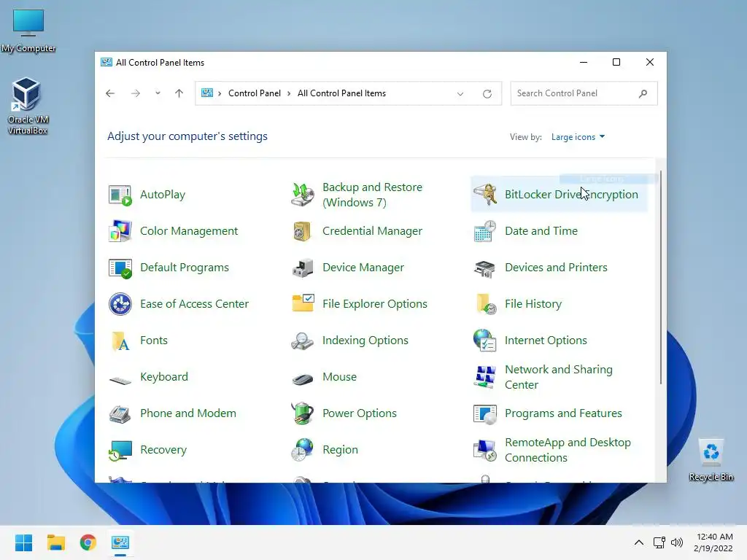Click the forward navigation arrow
The height and width of the screenshot is (560, 747).
(136, 93)
